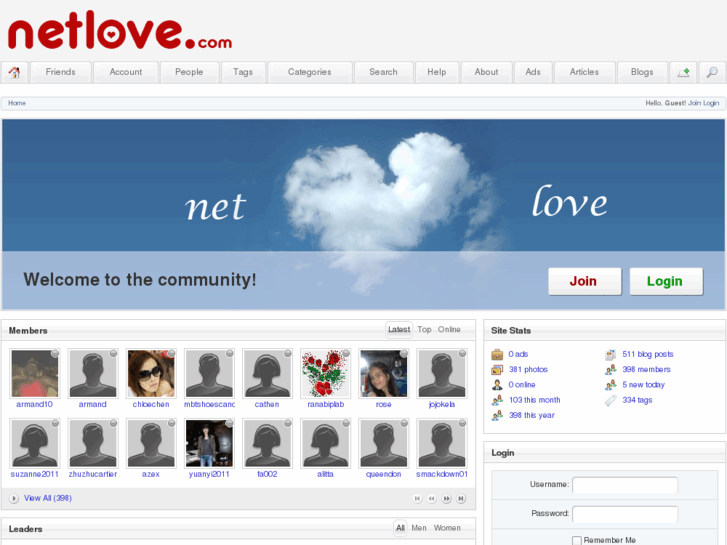Click the home icon in the navigation bar
Screen dimensions: 727x545
pyautogui.click(x=14, y=72)
